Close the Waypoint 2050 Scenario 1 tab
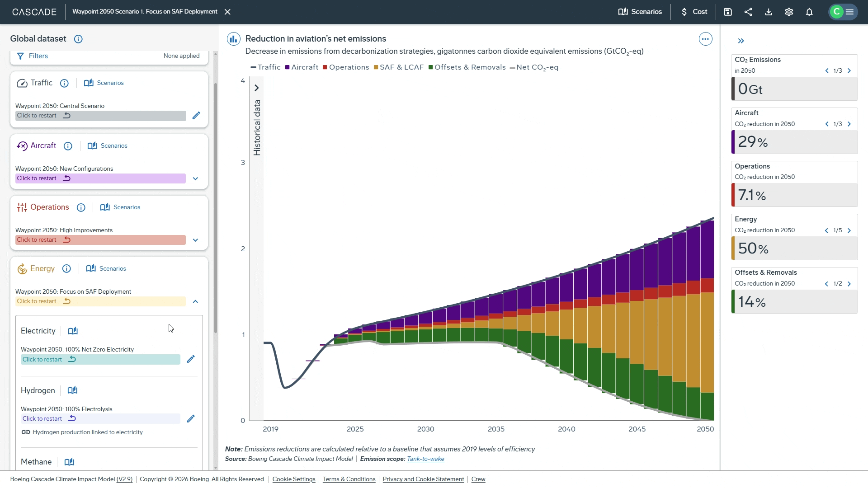 coord(228,12)
